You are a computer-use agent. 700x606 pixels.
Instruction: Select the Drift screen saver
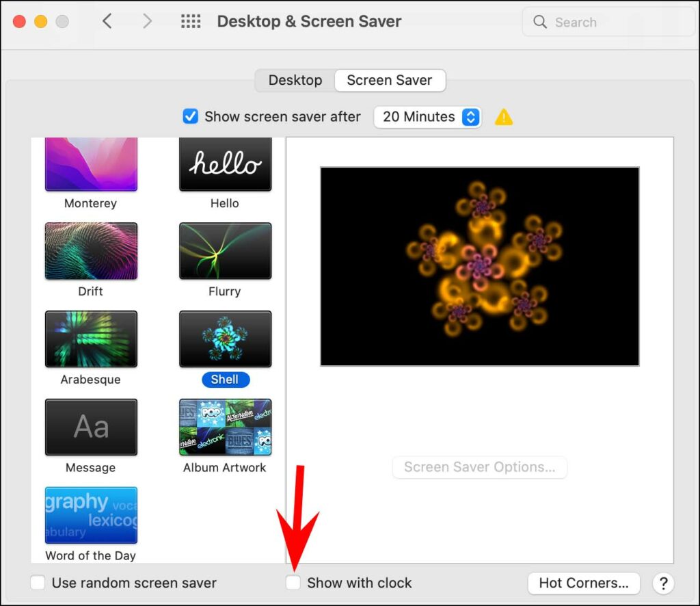pyautogui.click(x=91, y=251)
